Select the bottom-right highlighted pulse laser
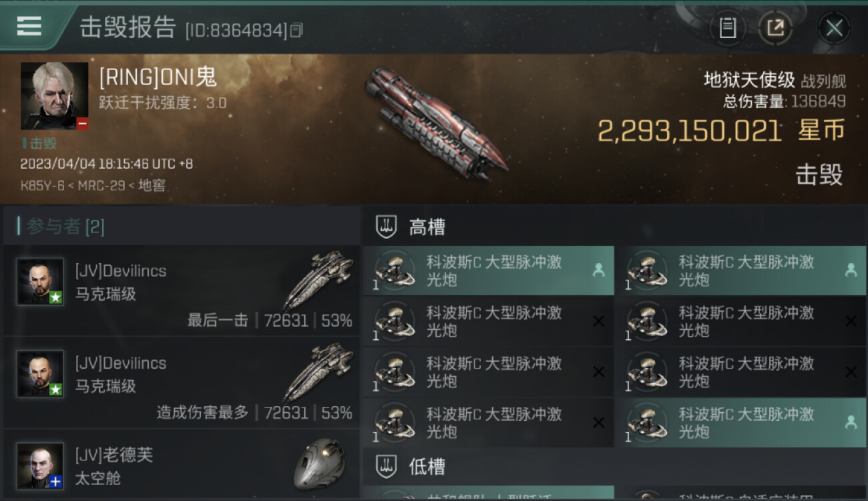Viewport: 868px width, 501px height. point(740,423)
